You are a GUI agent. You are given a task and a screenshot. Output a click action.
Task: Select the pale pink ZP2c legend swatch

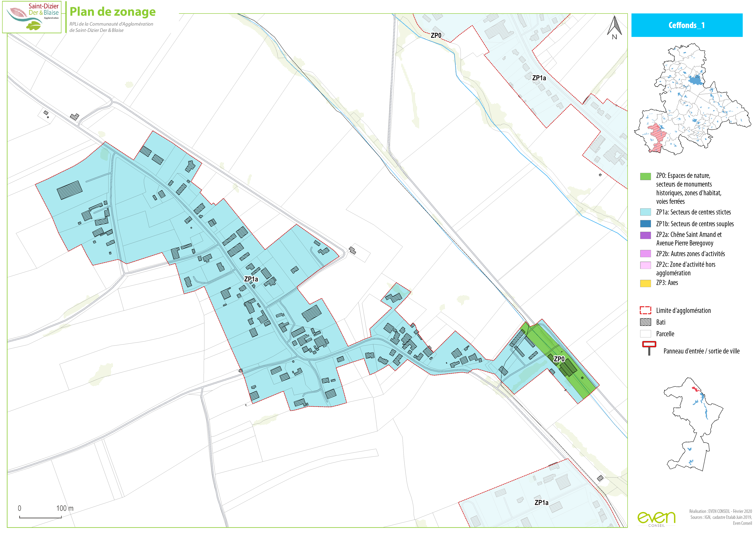[645, 265]
